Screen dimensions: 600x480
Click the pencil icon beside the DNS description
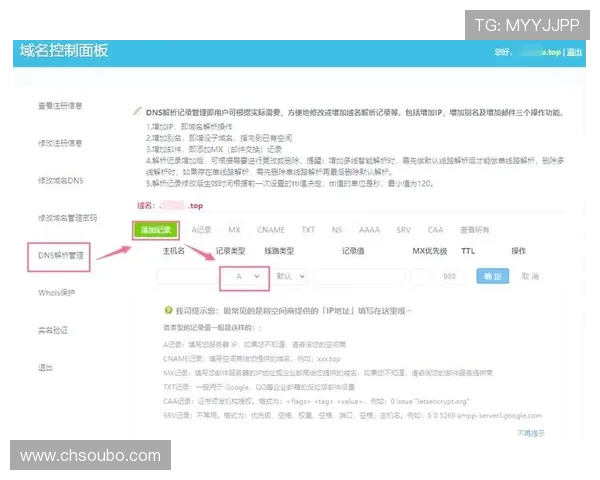tap(137, 111)
